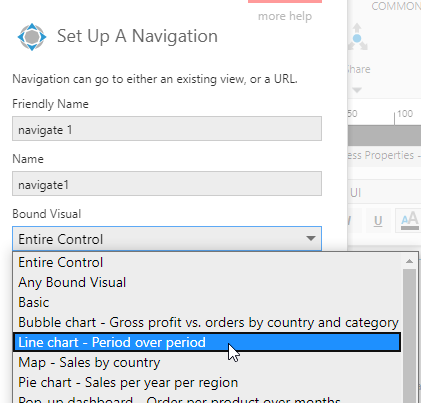421x403 pixels.
Task: Click the Friendly Name text field
Action: (x=167, y=129)
